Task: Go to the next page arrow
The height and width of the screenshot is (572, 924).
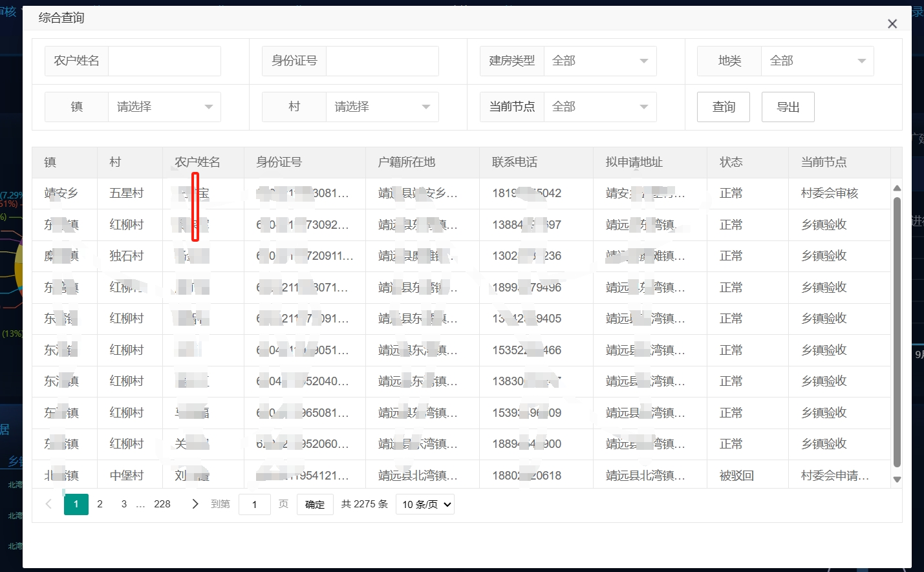Action: pyautogui.click(x=195, y=504)
